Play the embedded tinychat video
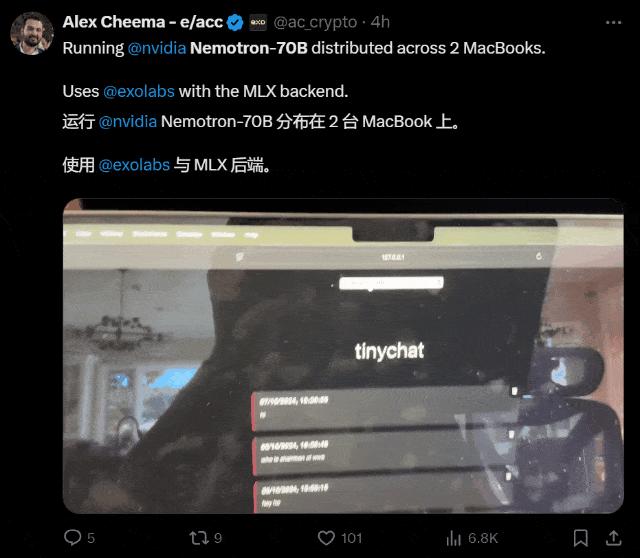Image resolution: width=640 pixels, height=558 pixels. pyautogui.click(x=343, y=356)
